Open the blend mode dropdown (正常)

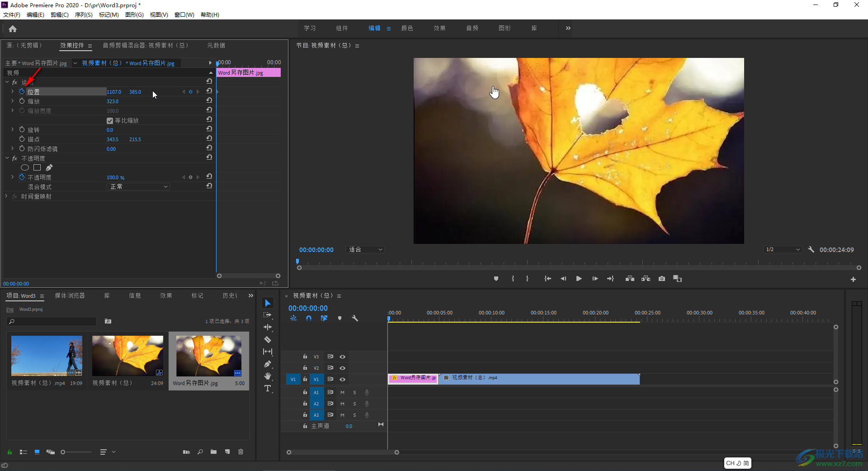tap(138, 187)
